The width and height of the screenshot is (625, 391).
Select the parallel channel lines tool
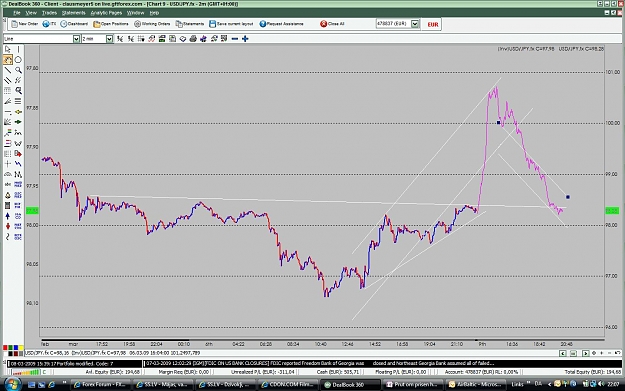click(x=8, y=81)
